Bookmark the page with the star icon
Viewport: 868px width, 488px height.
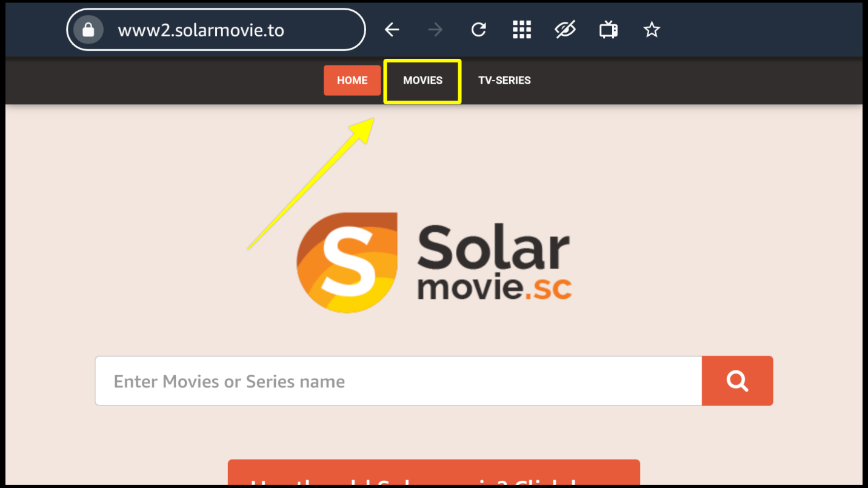pyautogui.click(x=652, y=30)
